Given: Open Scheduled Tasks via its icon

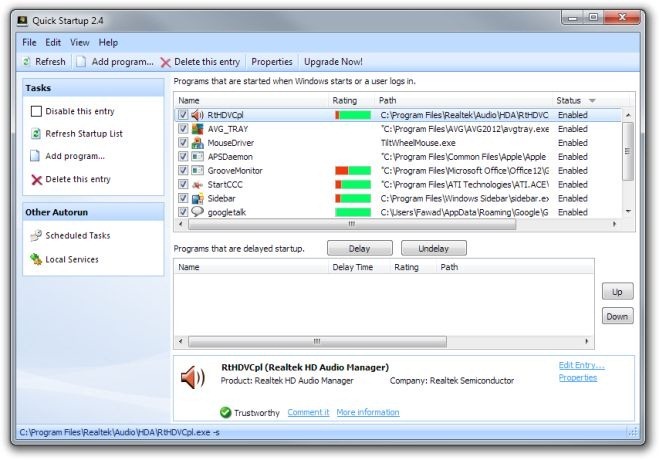Looking at the screenshot, I should (x=36, y=235).
